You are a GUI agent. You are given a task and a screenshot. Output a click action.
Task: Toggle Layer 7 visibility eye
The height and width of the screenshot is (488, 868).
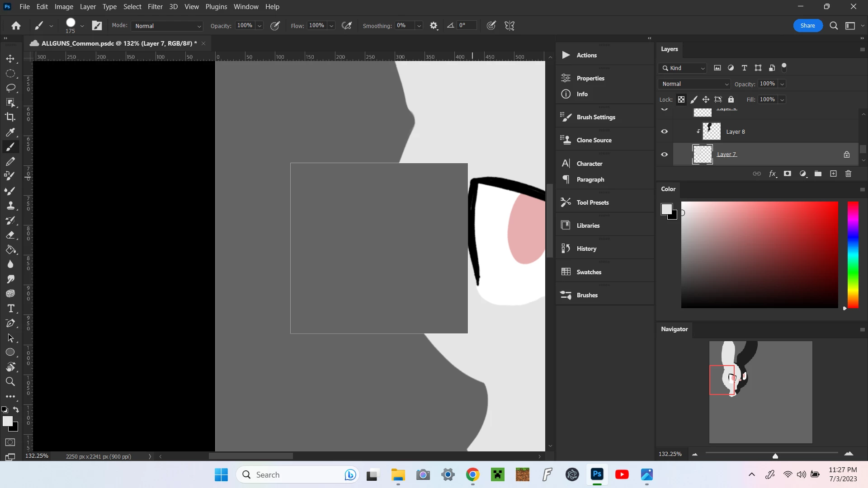click(x=664, y=155)
